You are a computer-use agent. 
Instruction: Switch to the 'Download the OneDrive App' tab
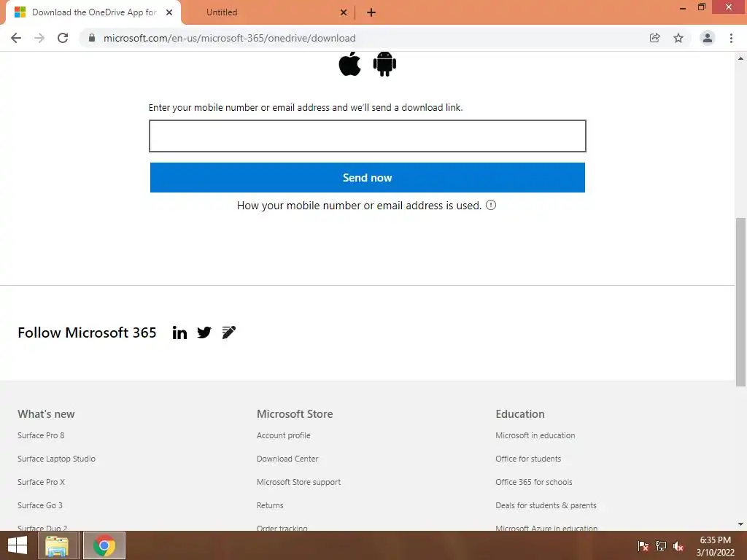(93, 12)
